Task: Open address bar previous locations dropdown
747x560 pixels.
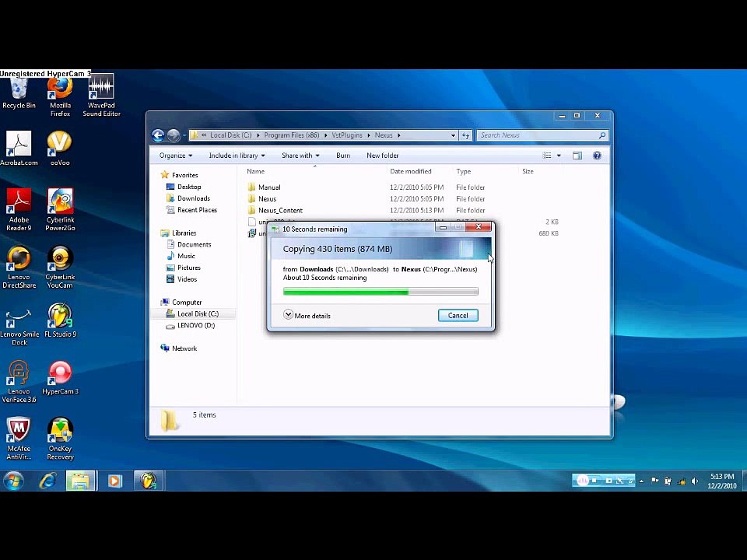Action: tap(453, 135)
